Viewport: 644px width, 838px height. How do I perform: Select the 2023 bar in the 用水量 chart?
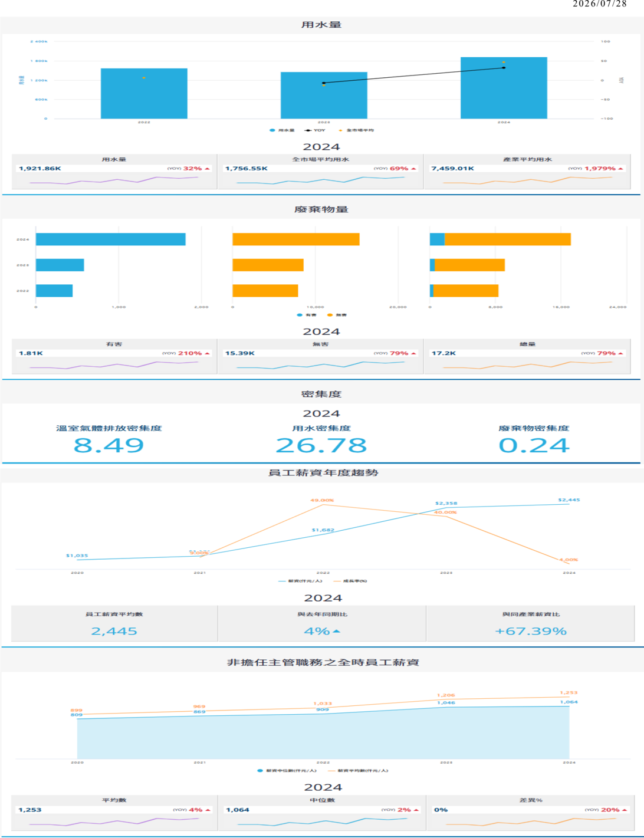tap(324, 96)
